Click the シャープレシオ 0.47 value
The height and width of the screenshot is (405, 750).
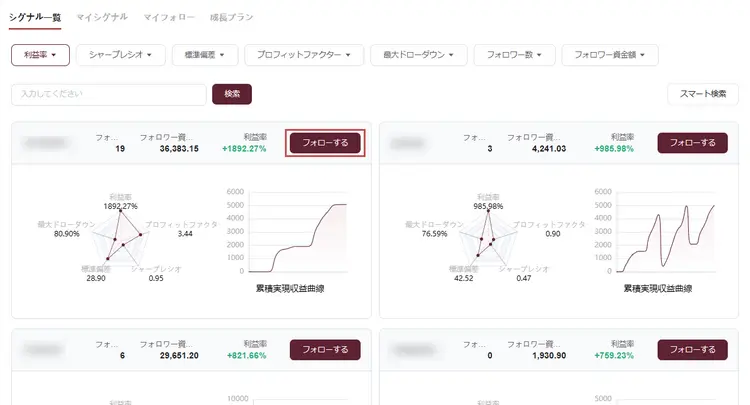click(x=524, y=278)
